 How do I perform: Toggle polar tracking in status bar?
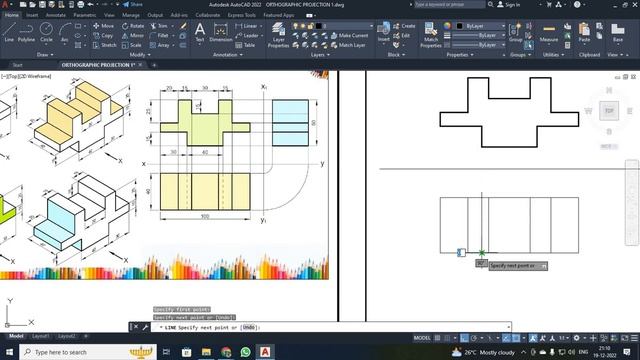click(473, 338)
